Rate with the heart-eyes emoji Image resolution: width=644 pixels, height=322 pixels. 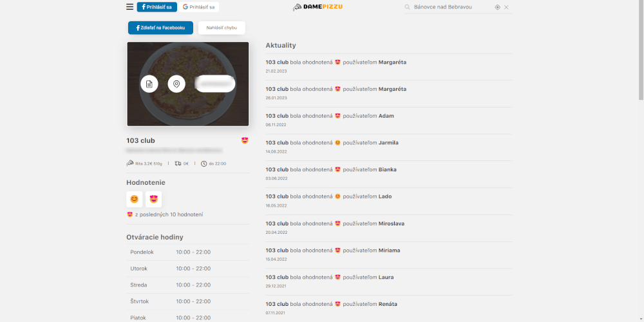pos(153,199)
